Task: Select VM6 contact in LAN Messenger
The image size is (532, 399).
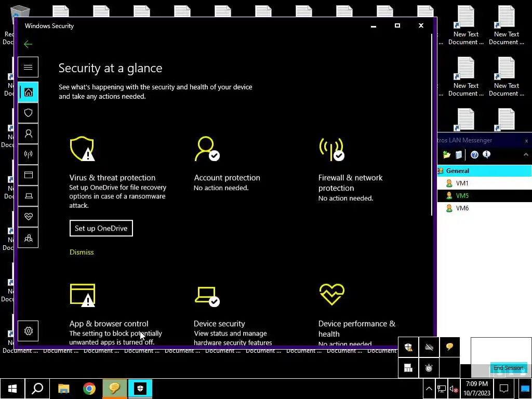Action: click(484, 208)
